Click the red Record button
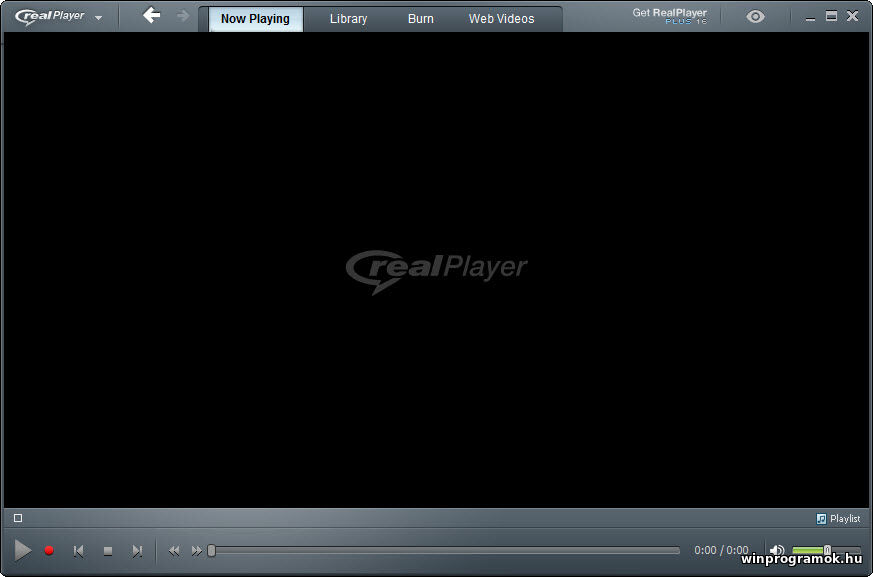 [49, 551]
